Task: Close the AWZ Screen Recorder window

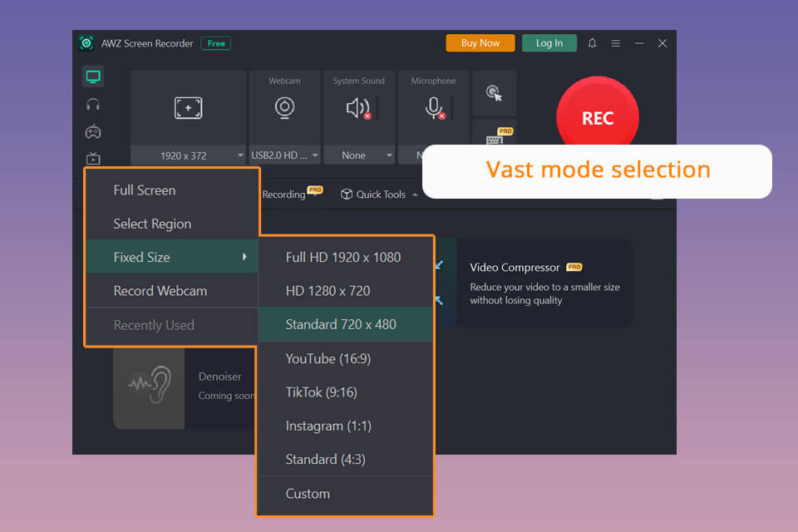Action: (663, 43)
